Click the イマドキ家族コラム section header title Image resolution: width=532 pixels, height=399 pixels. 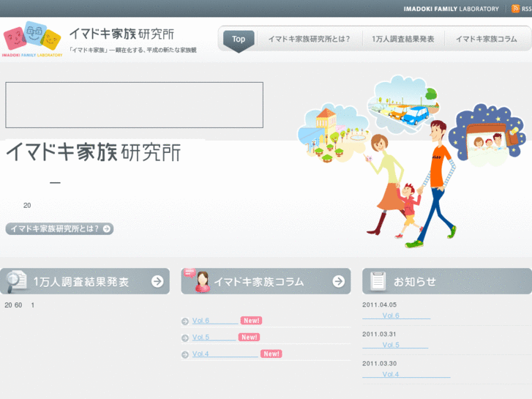259,282
